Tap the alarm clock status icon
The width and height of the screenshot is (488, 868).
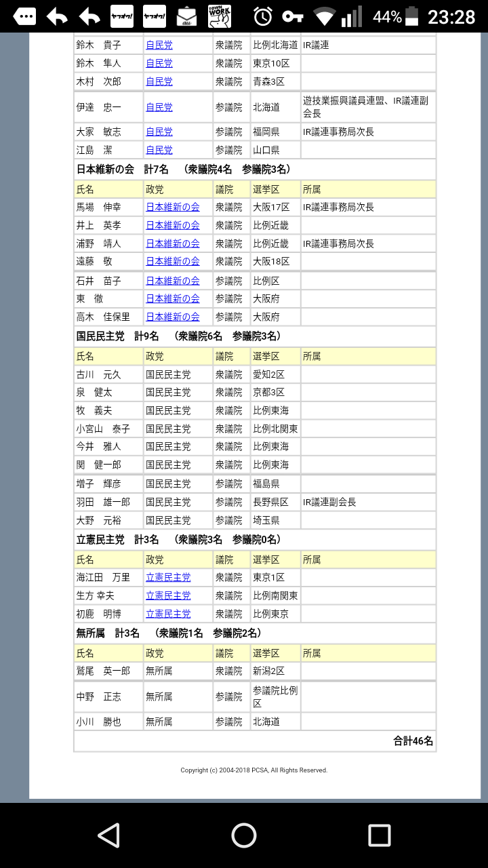point(263,17)
